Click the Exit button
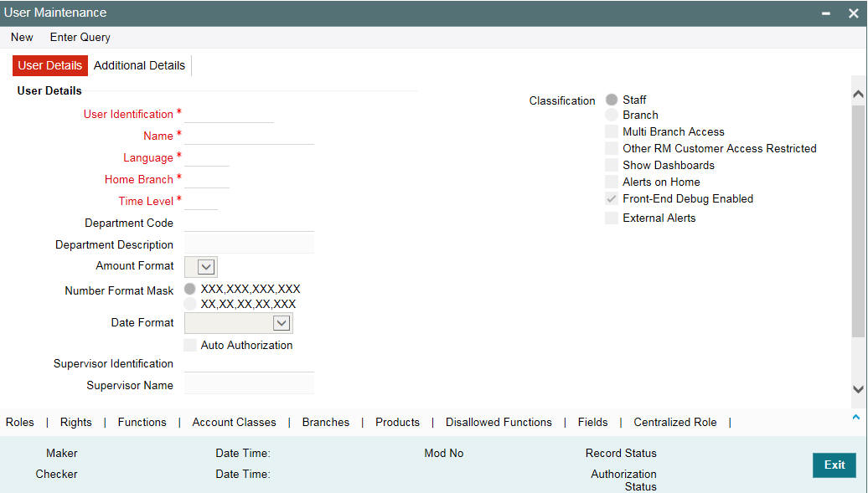Screen dimensions: 868x493 pos(834,465)
